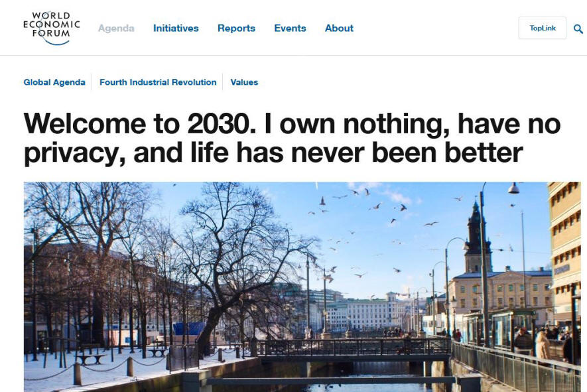
Task: Click the TopLink button
Action: click(x=542, y=28)
